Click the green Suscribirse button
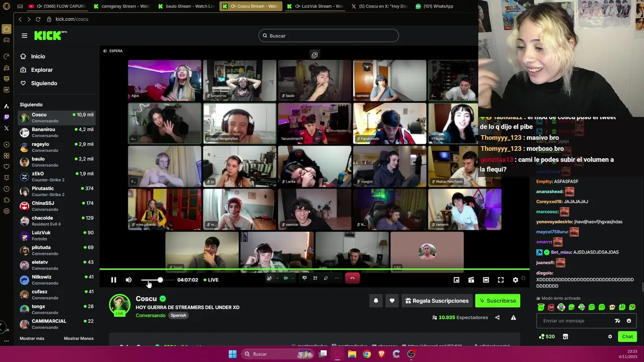The width and height of the screenshot is (644, 362). click(x=498, y=301)
